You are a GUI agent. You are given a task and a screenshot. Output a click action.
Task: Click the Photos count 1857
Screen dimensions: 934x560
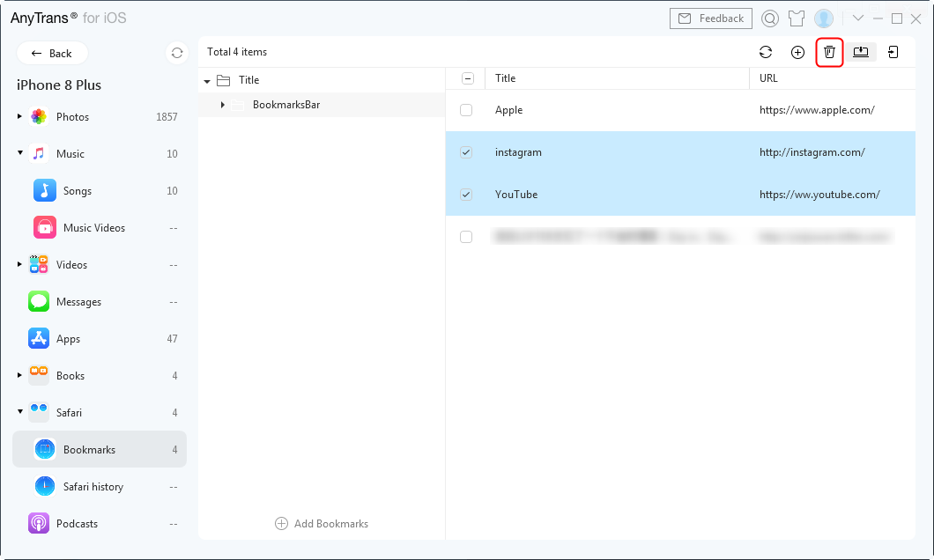(x=167, y=117)
